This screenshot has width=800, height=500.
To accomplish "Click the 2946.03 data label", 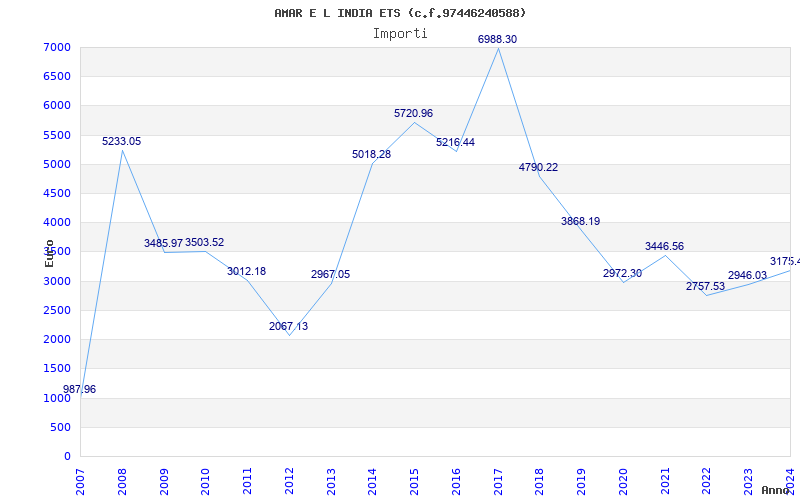I will [x=747, y=276].
